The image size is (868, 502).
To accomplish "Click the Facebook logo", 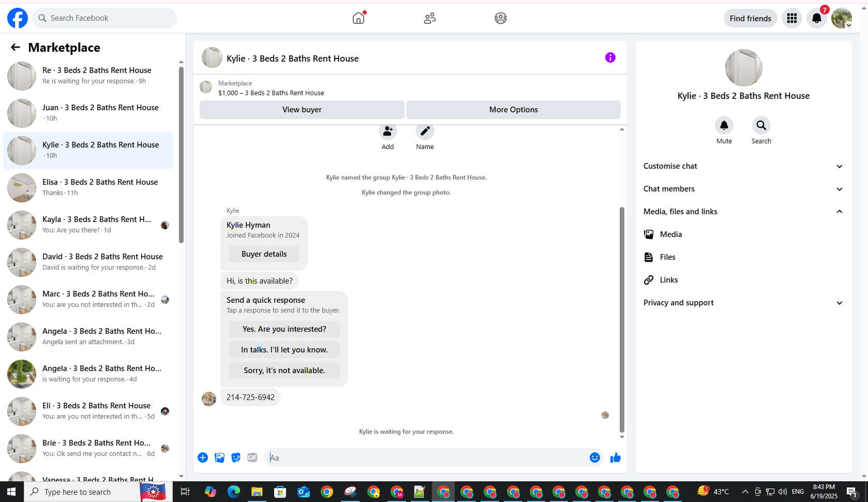I will (x=18, y=18).
